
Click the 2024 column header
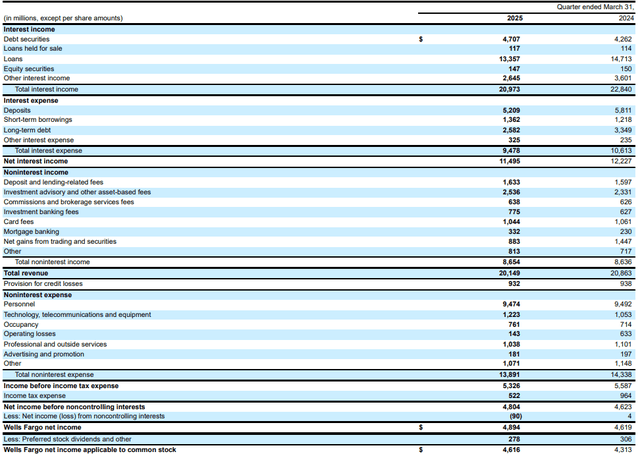(x=627, y=18)
